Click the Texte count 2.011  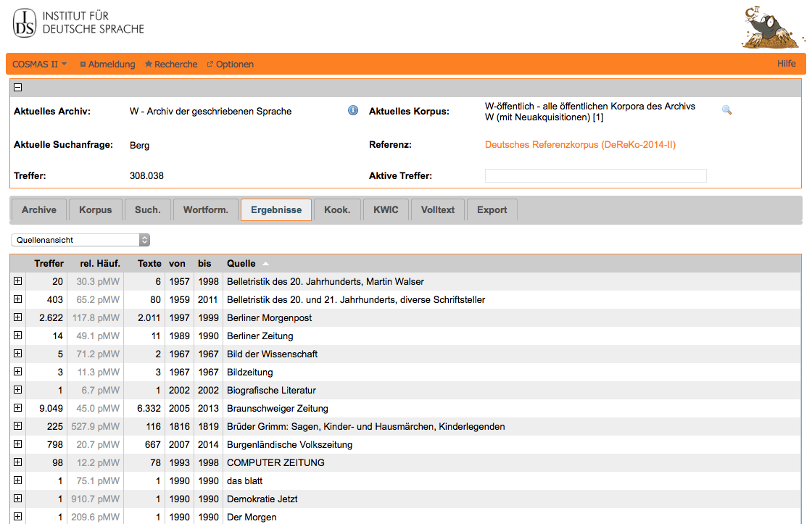149,318
